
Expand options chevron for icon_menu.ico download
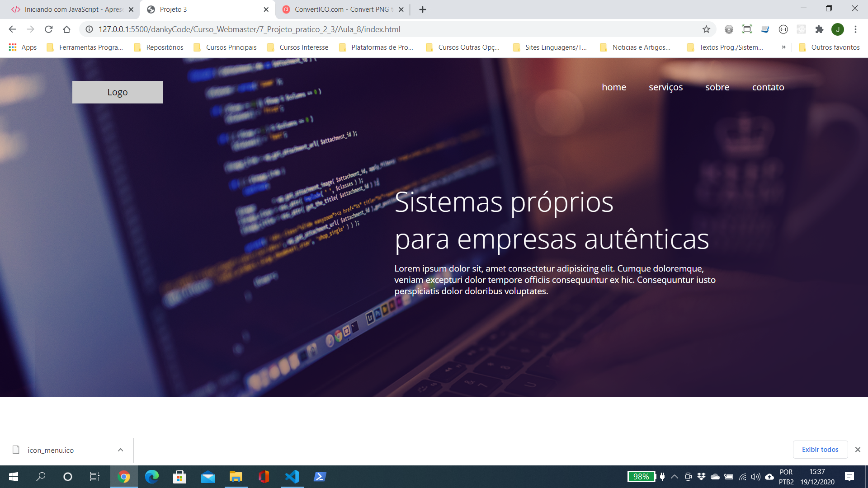120,450
